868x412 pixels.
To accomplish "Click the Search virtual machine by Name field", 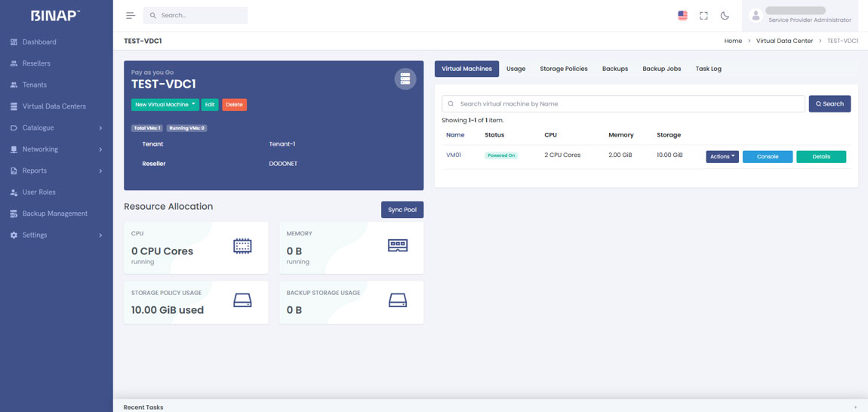I will click(x=626, y=104).
